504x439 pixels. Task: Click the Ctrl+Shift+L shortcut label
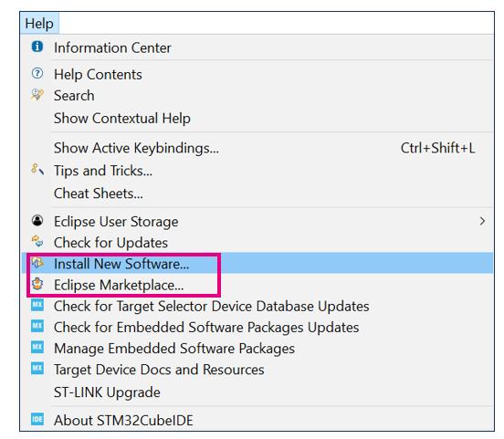point(437,148)
